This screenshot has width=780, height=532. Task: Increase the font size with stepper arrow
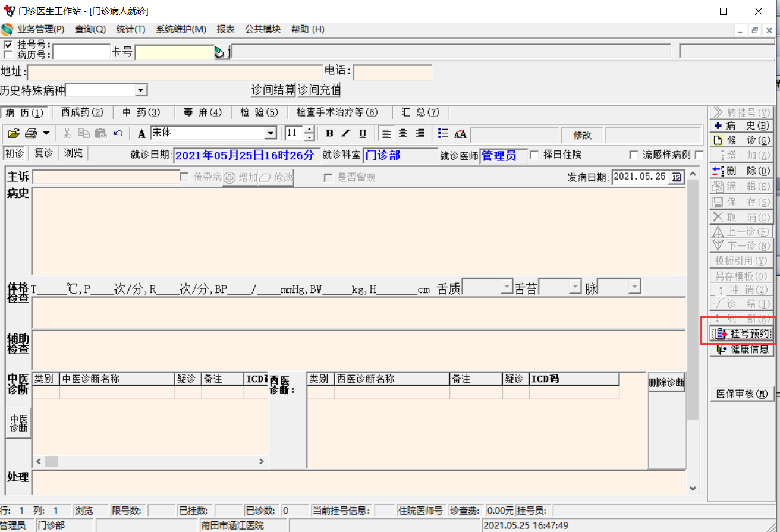pyautogui.click(x=309, y=130)
